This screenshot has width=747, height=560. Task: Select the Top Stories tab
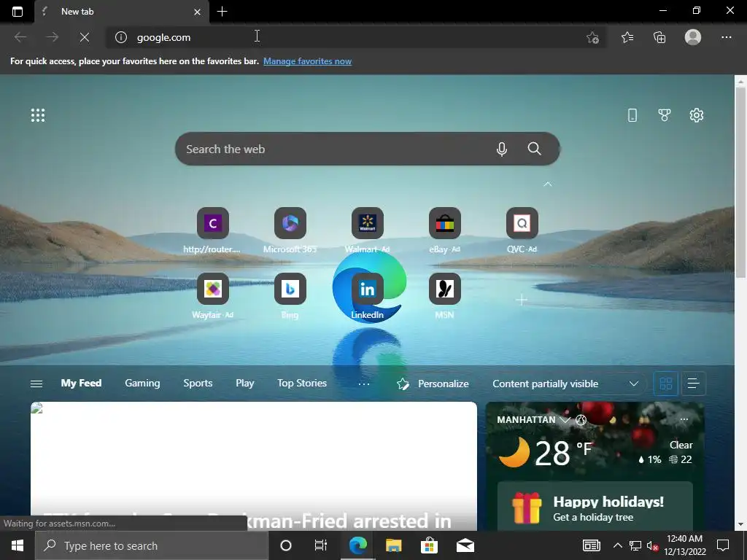302,383
